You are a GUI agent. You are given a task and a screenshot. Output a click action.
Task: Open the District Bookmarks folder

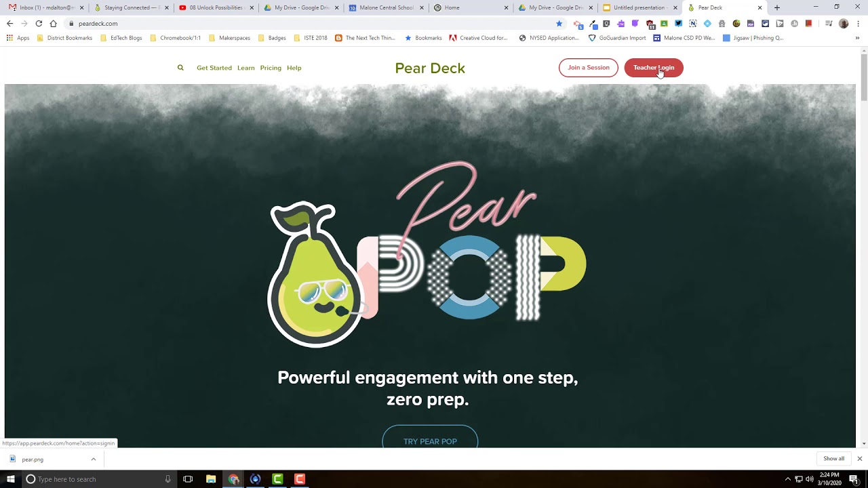pyautogui.click(x=64, y=38)
